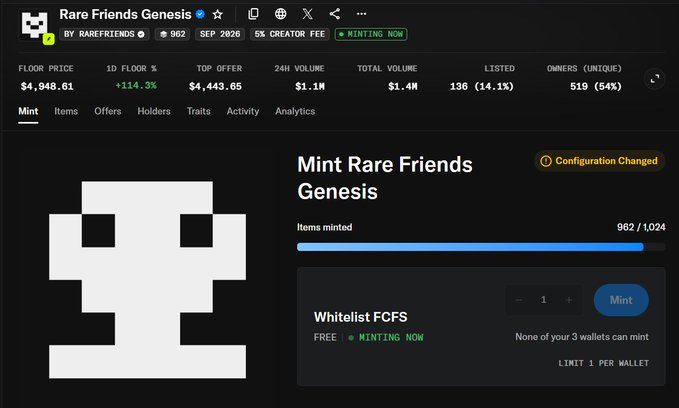Open the Analytics tab
This screenshot has width=679, height=408.
[x=295, y=111]
